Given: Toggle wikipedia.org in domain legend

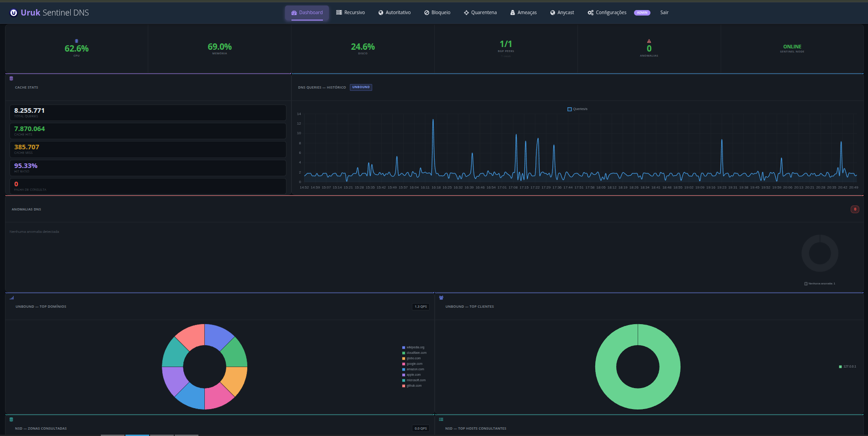Looking at the screenshot, I should [x=413, y=347].
